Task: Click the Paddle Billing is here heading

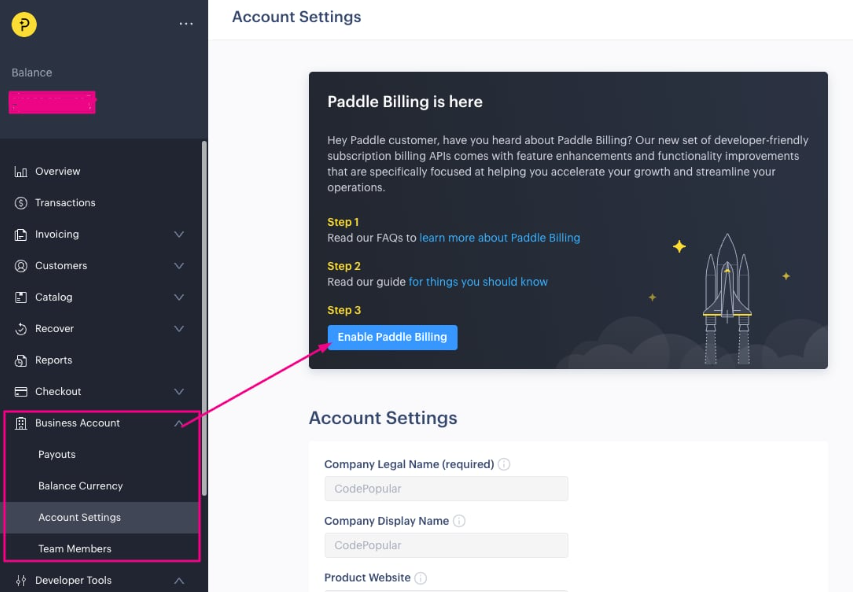Action: point(405,102)
